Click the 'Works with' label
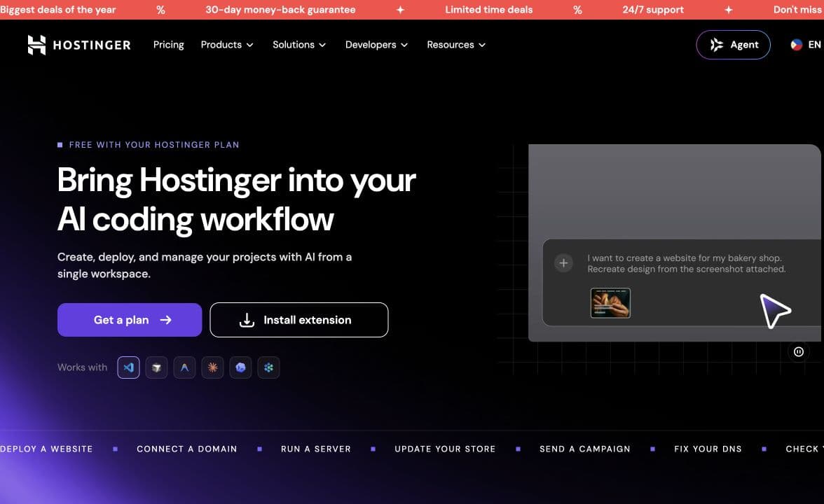This screenshot has height=504, width=824. pyautogui.click(x=82, y=367)
